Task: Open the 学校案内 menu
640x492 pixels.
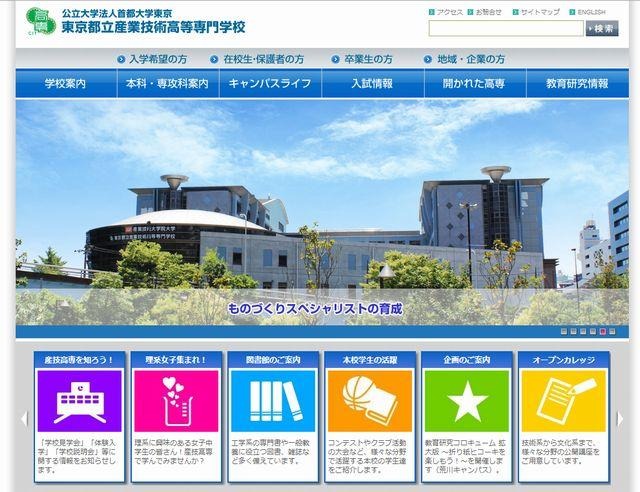Action: 66,84
